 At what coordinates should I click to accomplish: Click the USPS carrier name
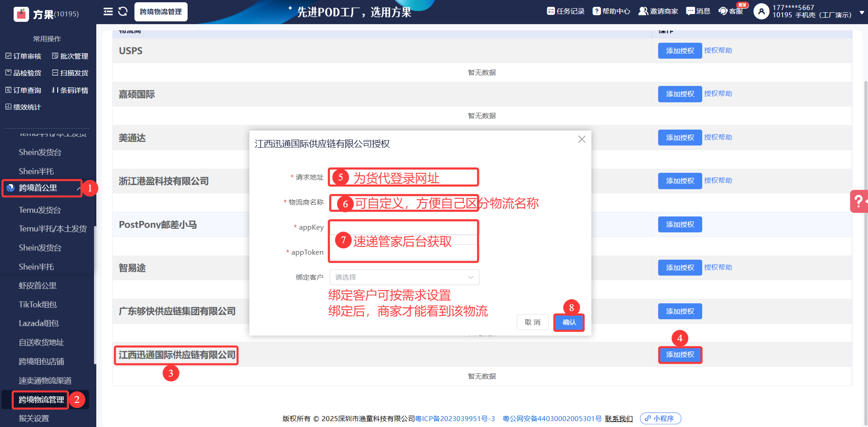(131, 51)
